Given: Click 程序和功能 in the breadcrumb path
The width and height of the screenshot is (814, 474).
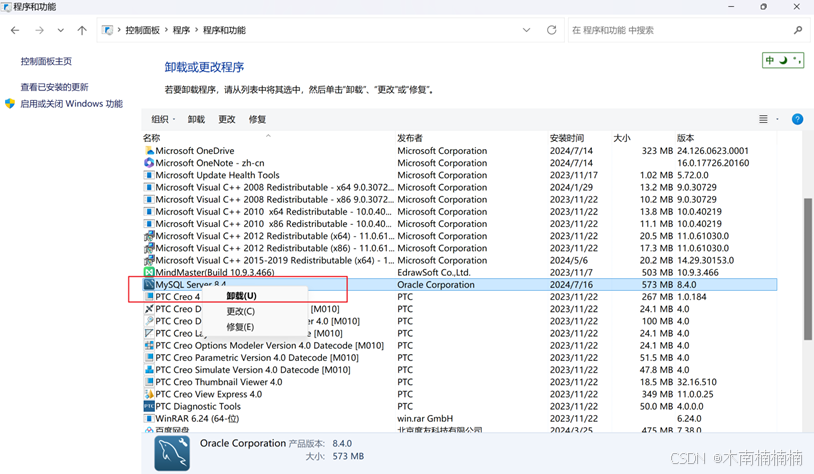Looking at the screenshot, I should coord(224,30).
